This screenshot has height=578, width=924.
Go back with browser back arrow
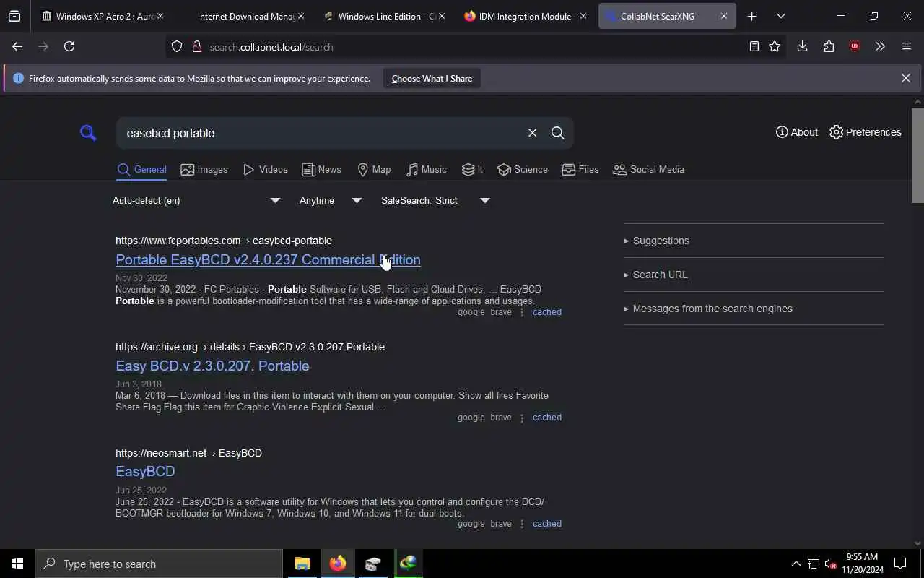(17, 46)
